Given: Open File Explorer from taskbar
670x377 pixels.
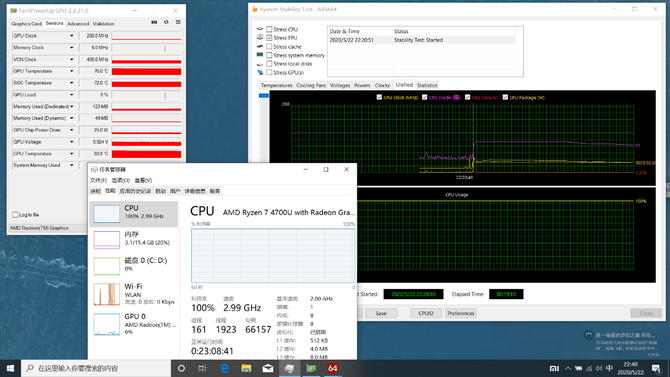Looking at the screenshot, I should click(246, 368).
